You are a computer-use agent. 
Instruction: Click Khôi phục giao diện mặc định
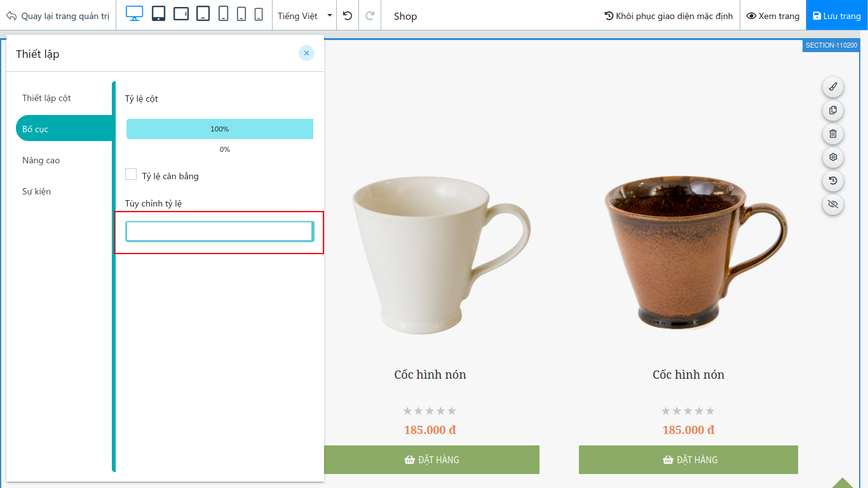point(668,16)
